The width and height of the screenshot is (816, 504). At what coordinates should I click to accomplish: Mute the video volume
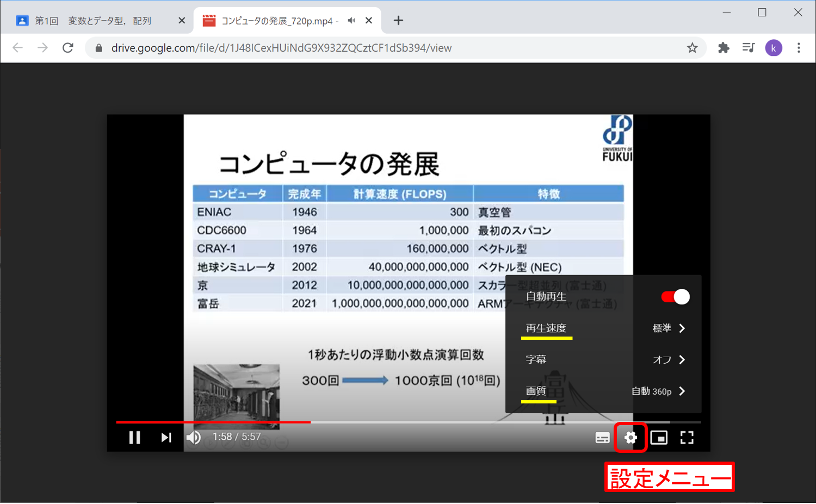[x=194, y=438]
